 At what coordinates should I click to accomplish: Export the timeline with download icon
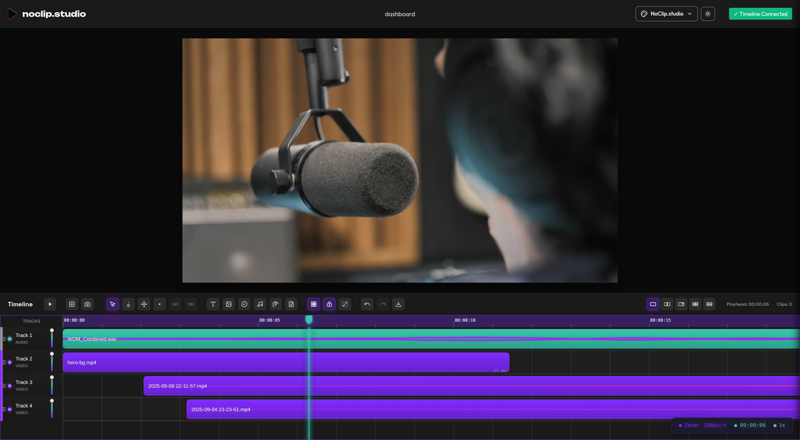[398, 304]
